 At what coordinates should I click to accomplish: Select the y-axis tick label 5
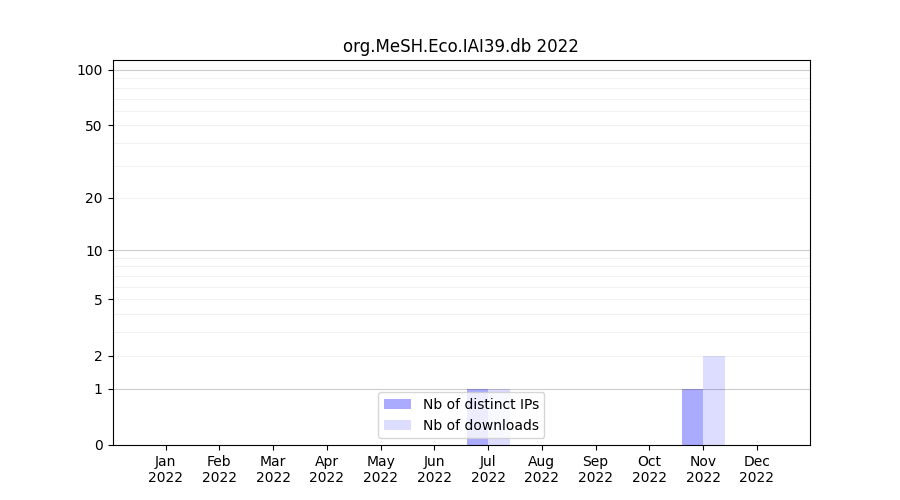tap(98, 300)
